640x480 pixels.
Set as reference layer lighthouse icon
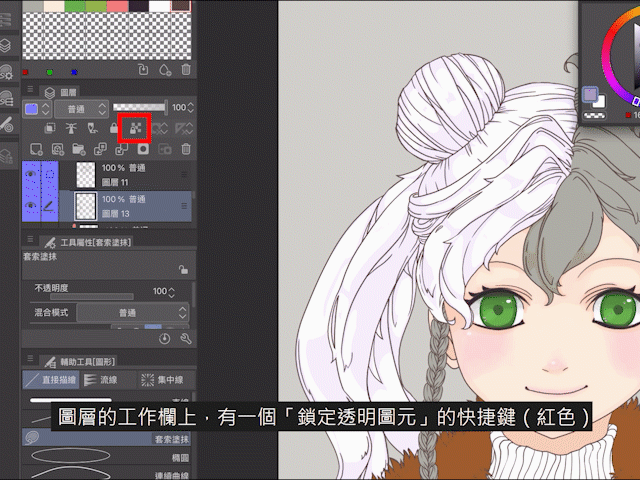pos(71,128)
